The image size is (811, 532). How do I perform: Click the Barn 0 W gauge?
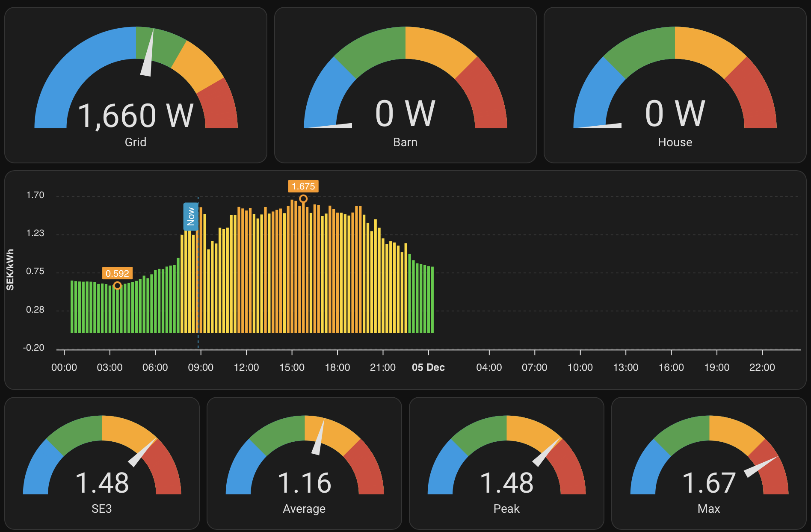405,85
